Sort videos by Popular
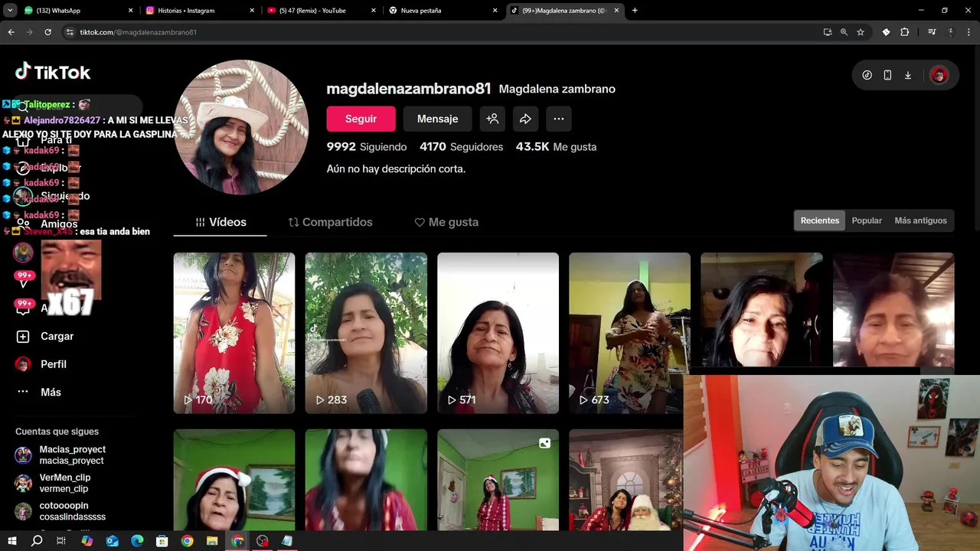 pyautogui.click(x=867, y=220)
